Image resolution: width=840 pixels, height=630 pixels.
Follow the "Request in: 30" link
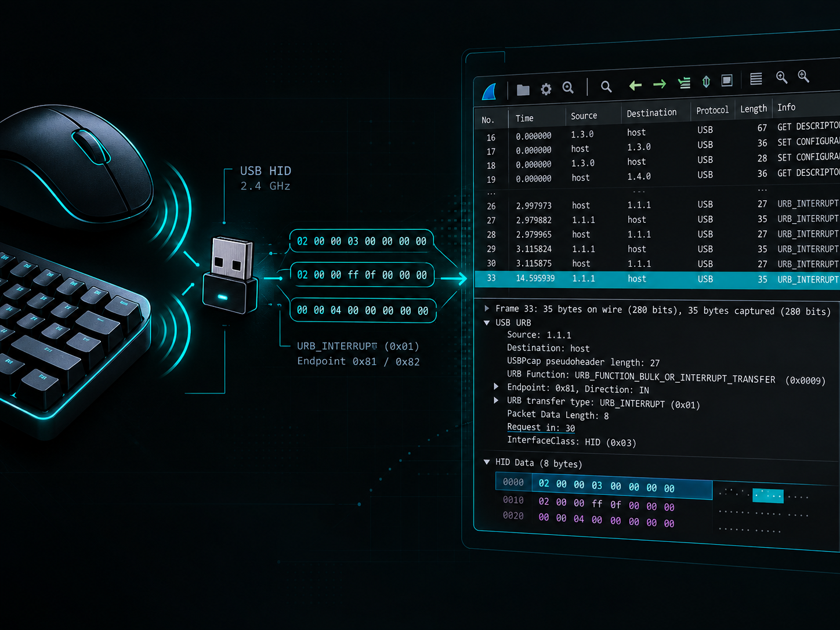coord(541,428)
